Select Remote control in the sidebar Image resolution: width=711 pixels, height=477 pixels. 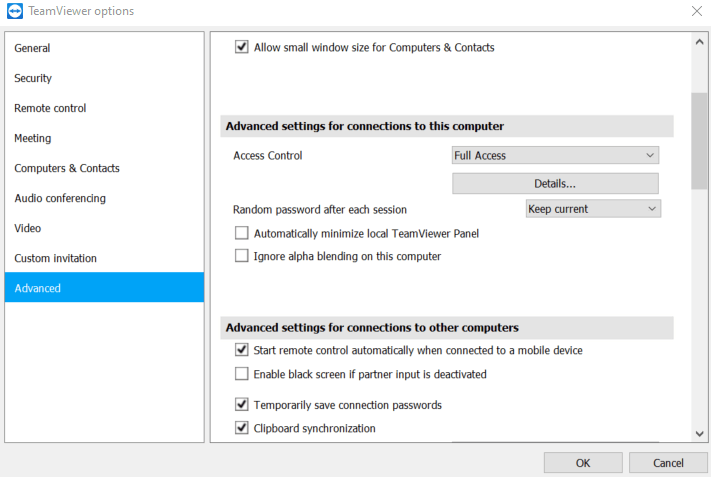click(50, 108)
